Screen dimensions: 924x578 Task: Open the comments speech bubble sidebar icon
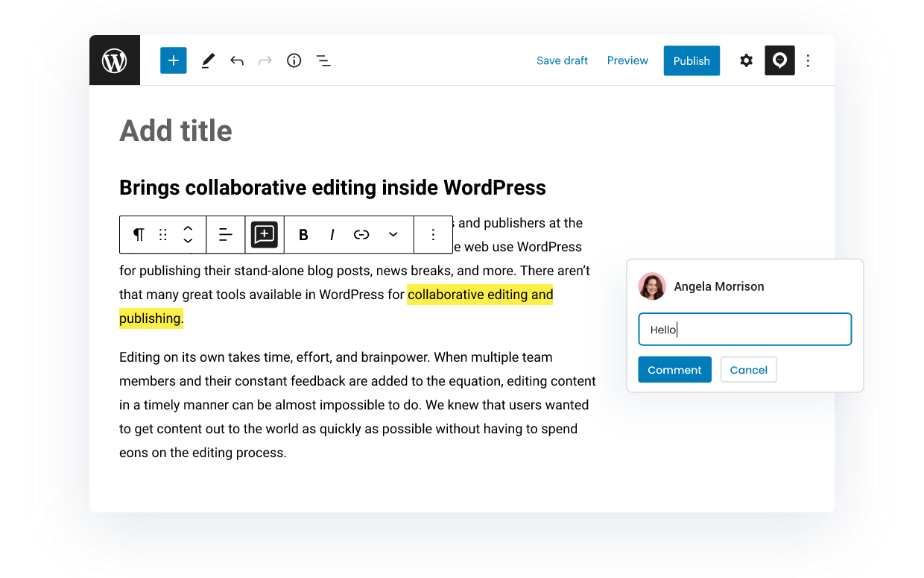pyautogui.click(x=779, y=60)
